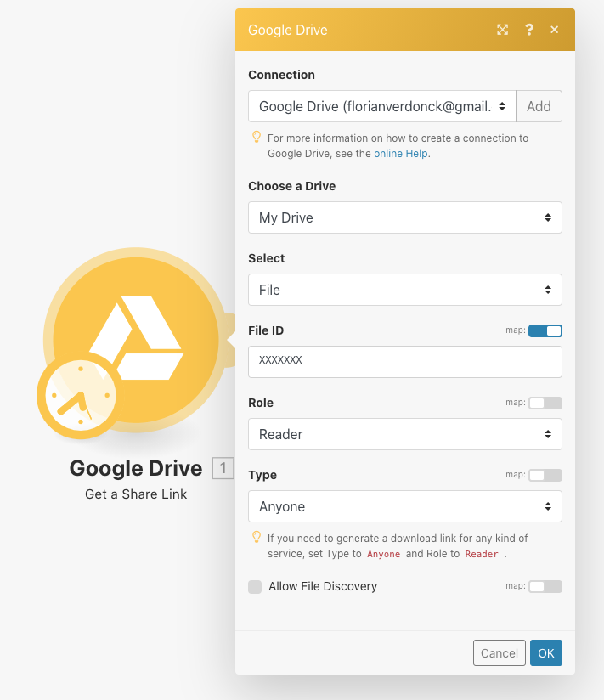Click the Cancel button
Screen dimensions: 604x700
point(500,653)
